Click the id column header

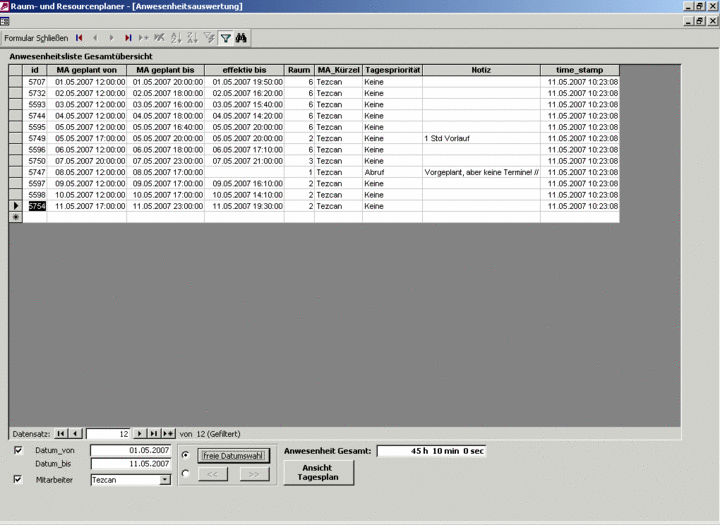(35, 70)
